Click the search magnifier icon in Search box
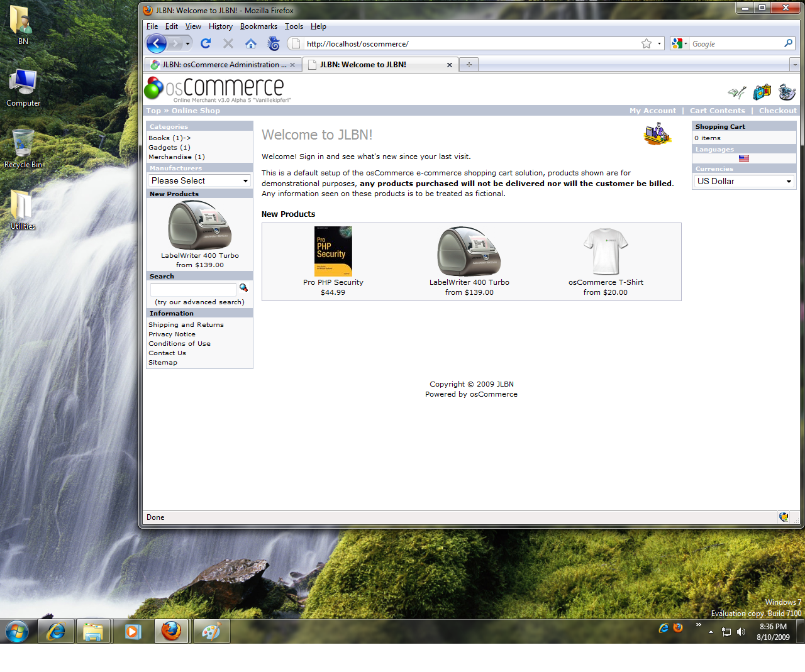 coord(243,288)
